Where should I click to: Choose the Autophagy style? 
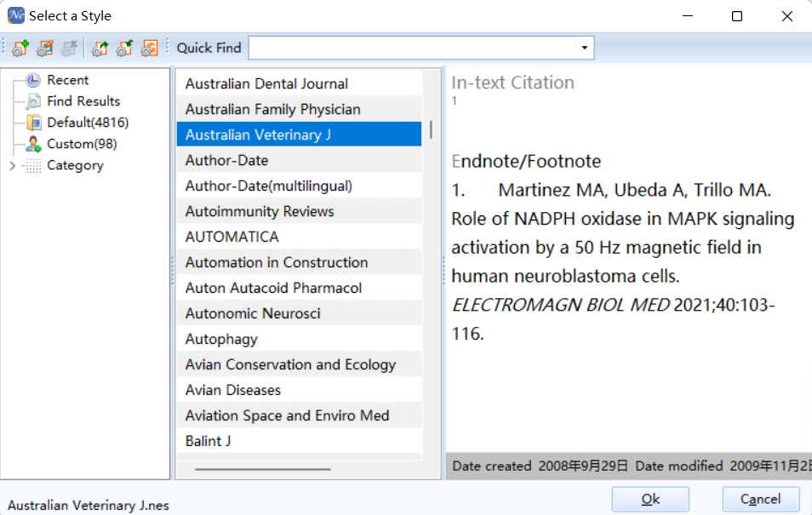pyautogui.click(x=299, y=339)
